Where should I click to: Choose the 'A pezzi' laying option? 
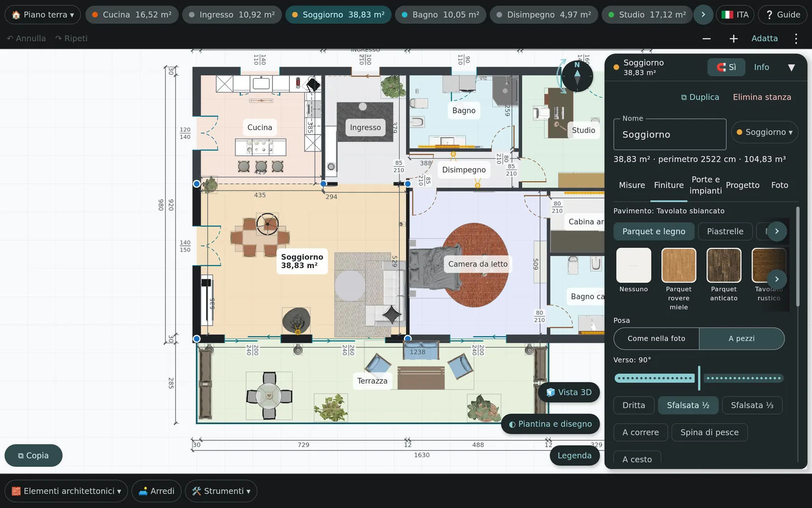741,338
